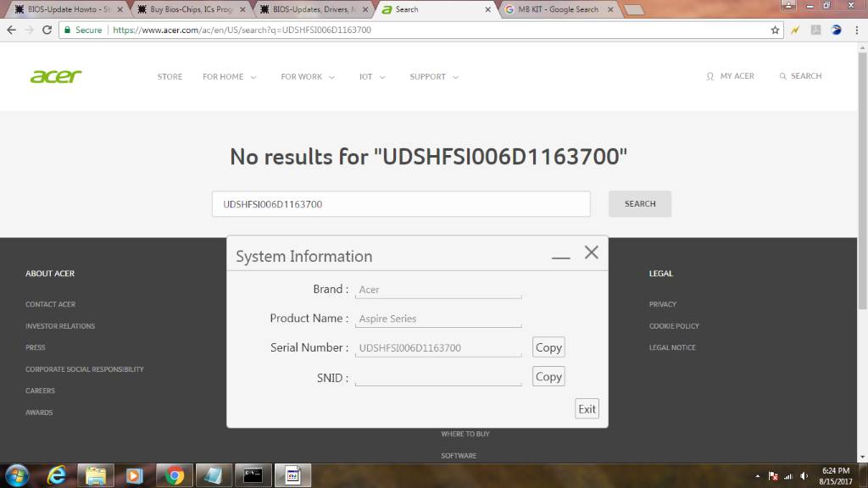Open the blue notepad-style taskbar app
Viewport: 868px width, 488px height.
click(x=213, y=475)
